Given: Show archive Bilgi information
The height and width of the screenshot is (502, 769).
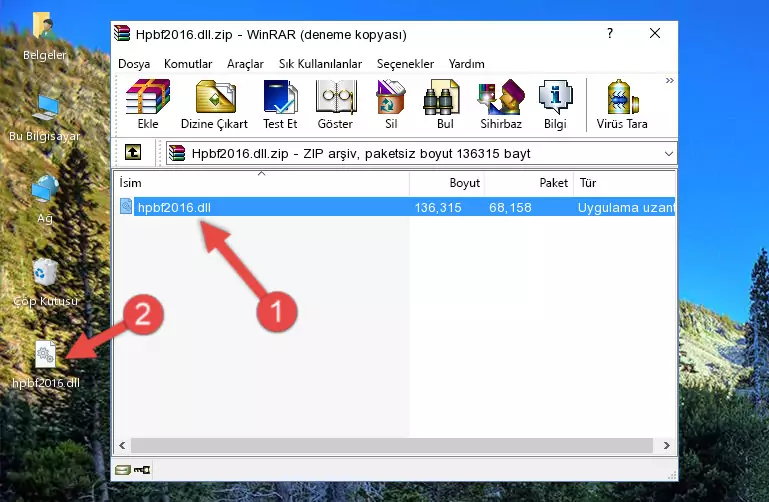Looking at the screenshot, I should (x=555, y=104).
